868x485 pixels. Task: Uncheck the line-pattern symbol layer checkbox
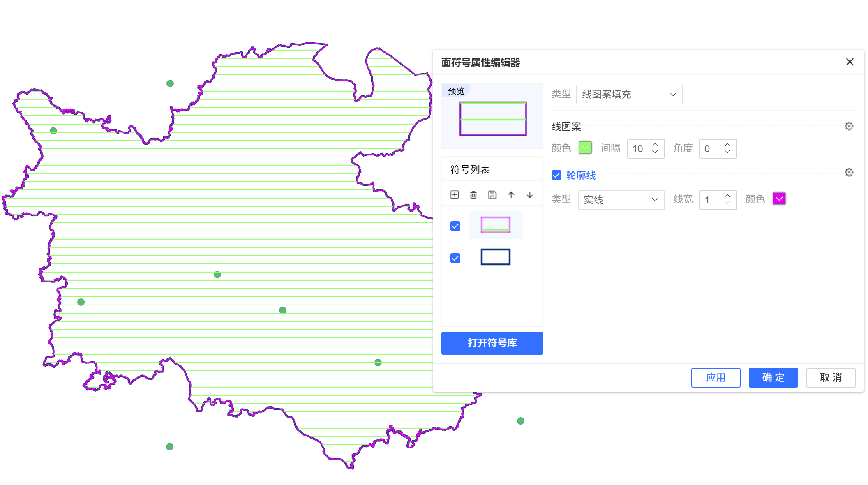coord(455,226)
